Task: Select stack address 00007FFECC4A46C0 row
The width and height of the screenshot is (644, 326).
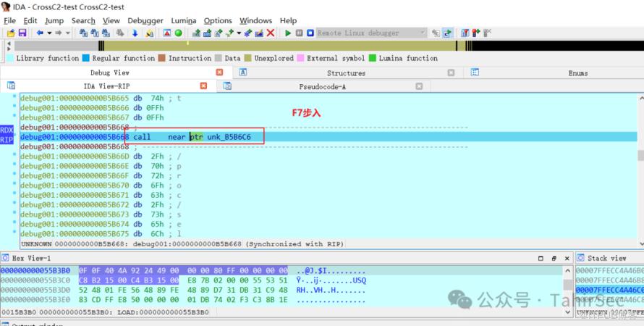Action: (x=610, y=290)
